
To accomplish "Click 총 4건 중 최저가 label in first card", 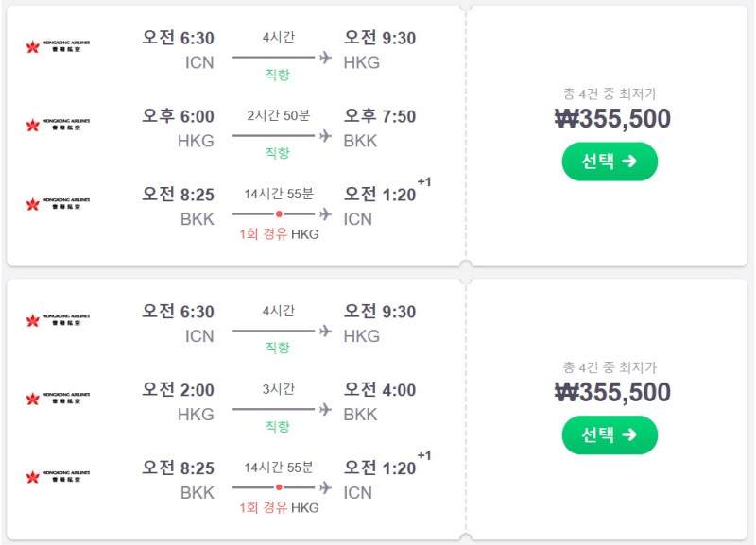I will point(610,94).
